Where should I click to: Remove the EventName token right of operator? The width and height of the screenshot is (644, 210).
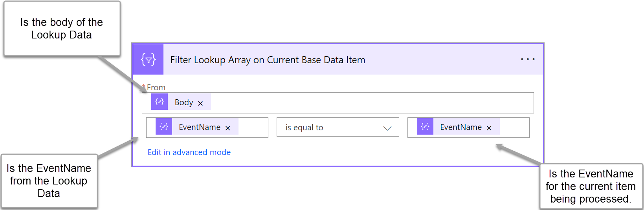pyautogui.click(x=489, y=128)
